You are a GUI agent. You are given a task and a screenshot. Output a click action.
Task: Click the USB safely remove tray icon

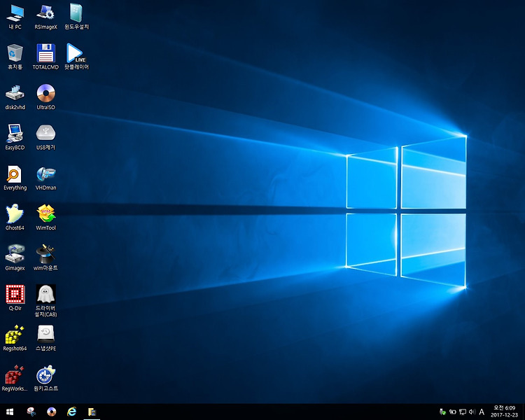tap(442, 412)
